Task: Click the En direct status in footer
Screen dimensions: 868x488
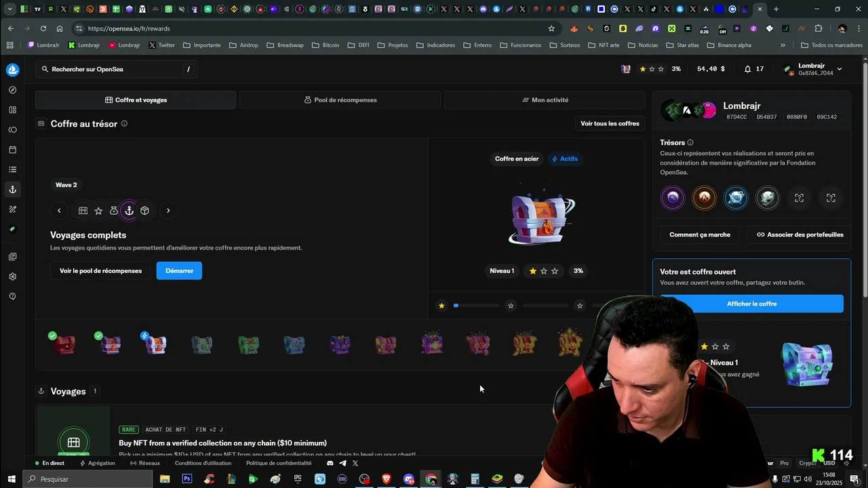Action: (x=50, y=464)
